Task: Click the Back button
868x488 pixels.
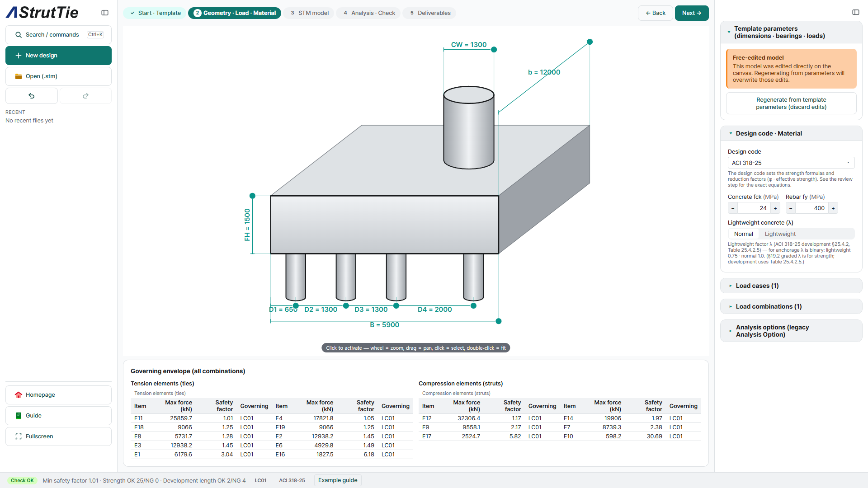Action: click(655, 13)
